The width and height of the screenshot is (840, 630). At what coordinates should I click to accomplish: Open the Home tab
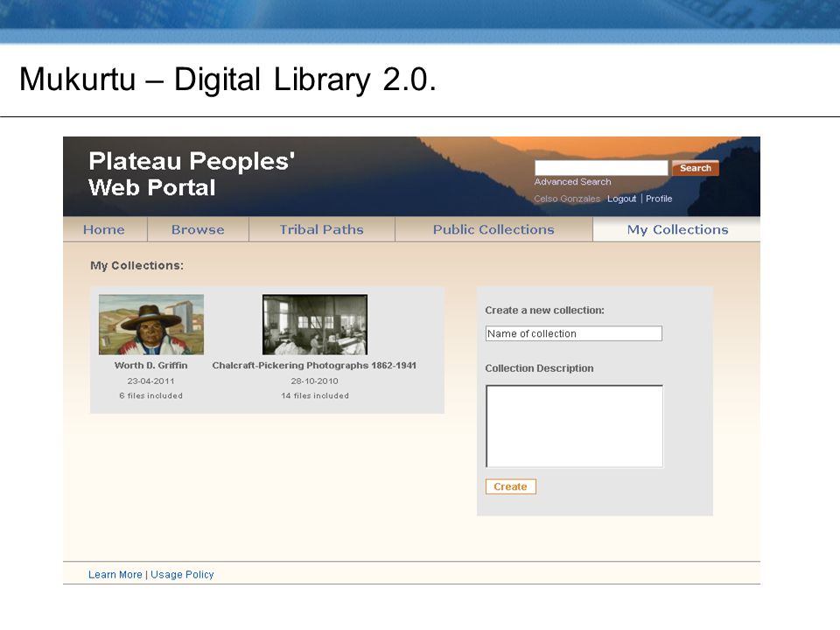104,229
